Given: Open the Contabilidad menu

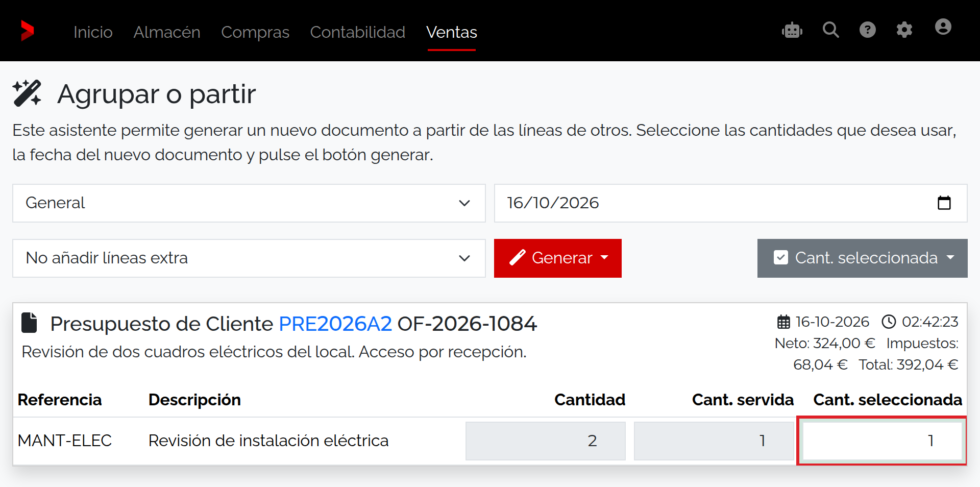Looking at the screenshot, I should pos(358,32).
